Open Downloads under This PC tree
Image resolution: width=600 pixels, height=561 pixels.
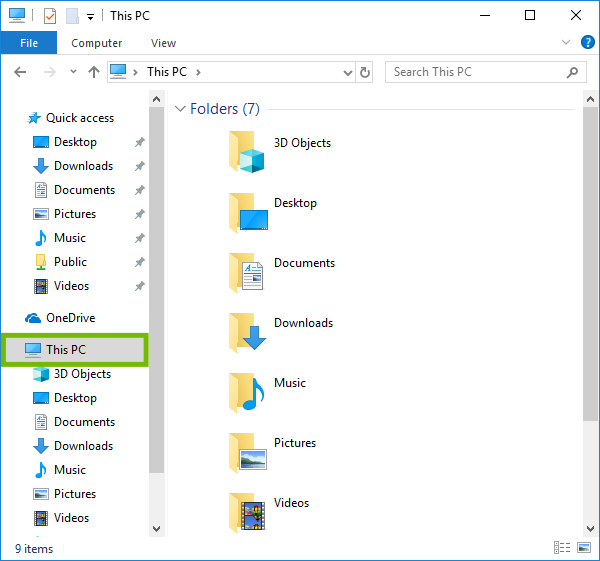tap(83, 446)
